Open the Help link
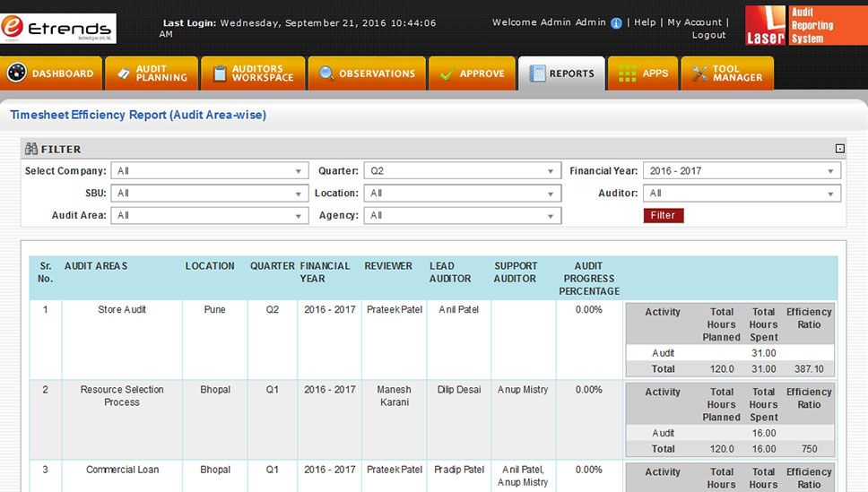Viewport: 868px width, 492px height. [x=645, y=22]
